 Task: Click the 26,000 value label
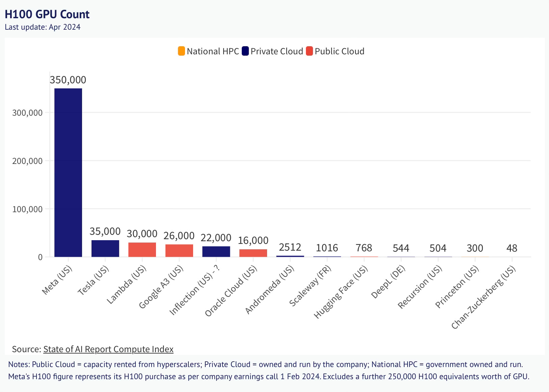tap(179, 235)
